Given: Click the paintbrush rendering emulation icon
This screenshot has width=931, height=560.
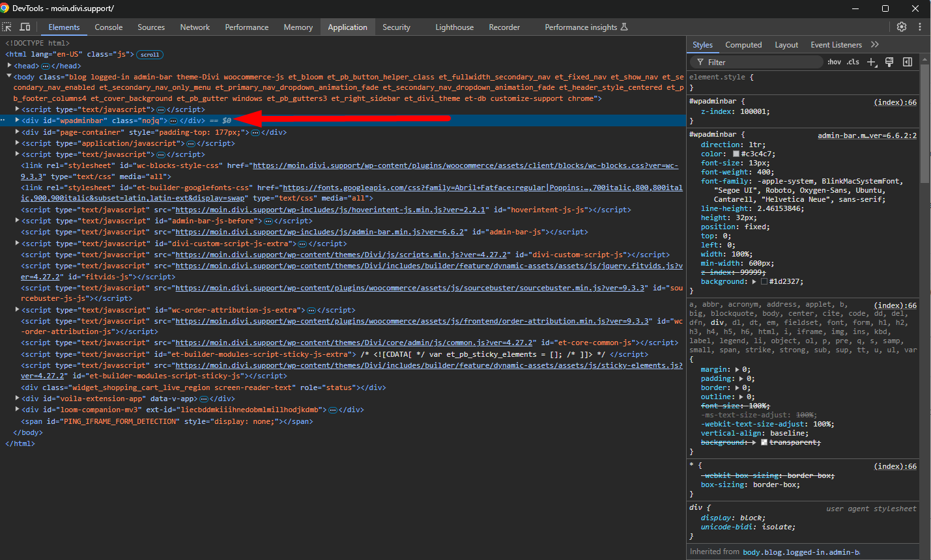Looking at the screenshot, I should point(889,62).
